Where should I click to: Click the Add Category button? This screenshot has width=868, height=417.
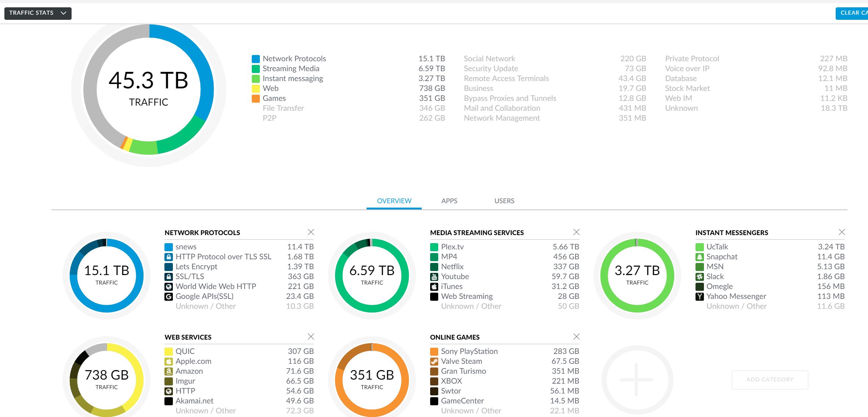coord(770,380)
